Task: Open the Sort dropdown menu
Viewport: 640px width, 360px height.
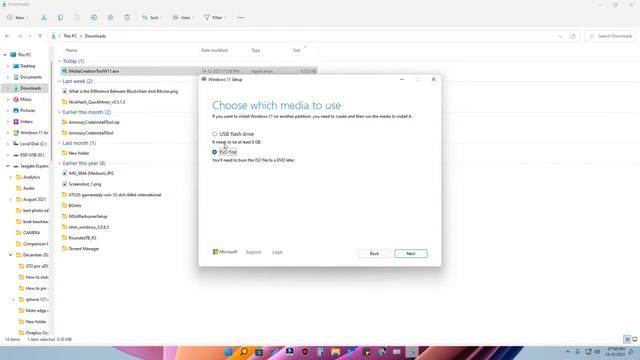Action: pyautogui.click(x=152, y=18)
